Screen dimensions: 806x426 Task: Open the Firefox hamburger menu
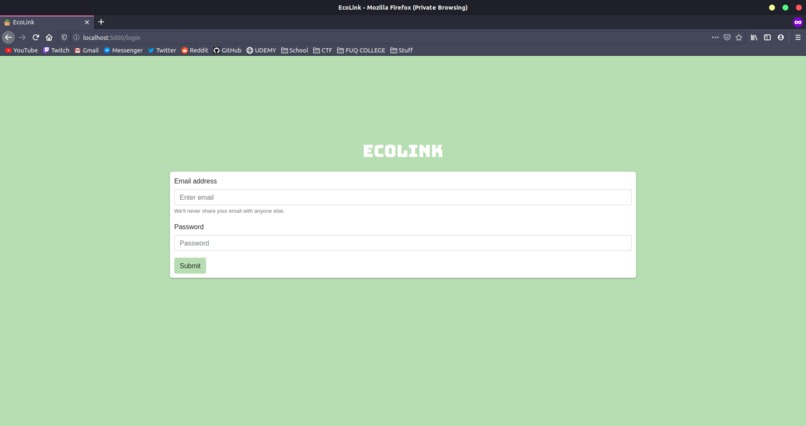(x=798, y=37)
